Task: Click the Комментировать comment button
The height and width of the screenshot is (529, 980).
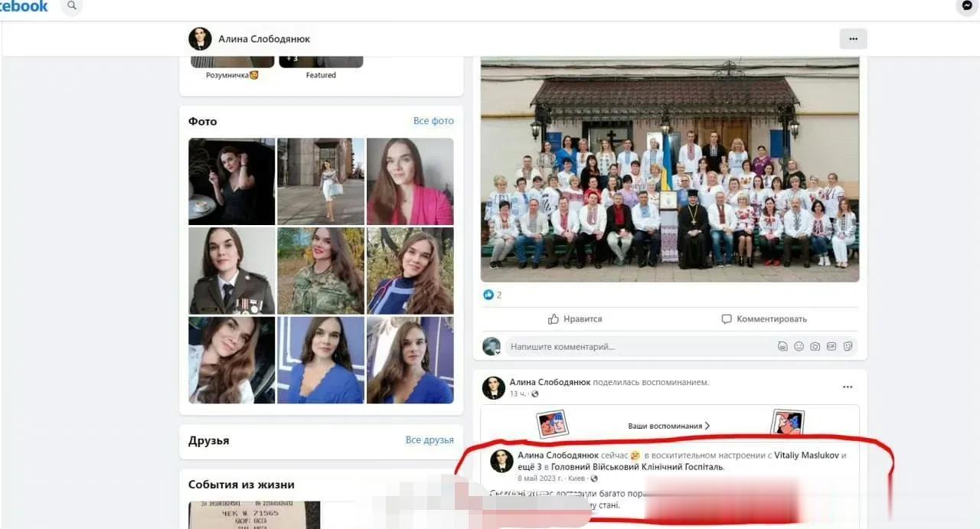Action: pos(764,319)
